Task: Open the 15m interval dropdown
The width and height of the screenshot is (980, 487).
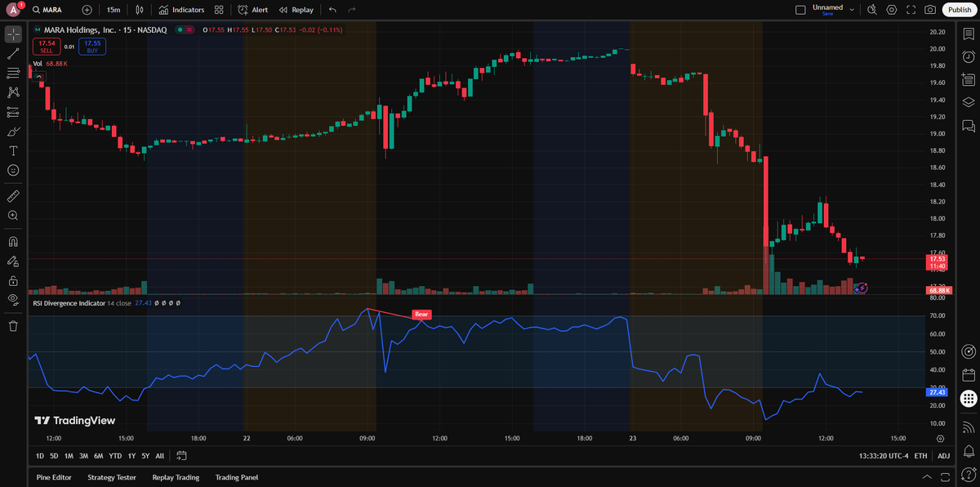Action: point(114,10)
